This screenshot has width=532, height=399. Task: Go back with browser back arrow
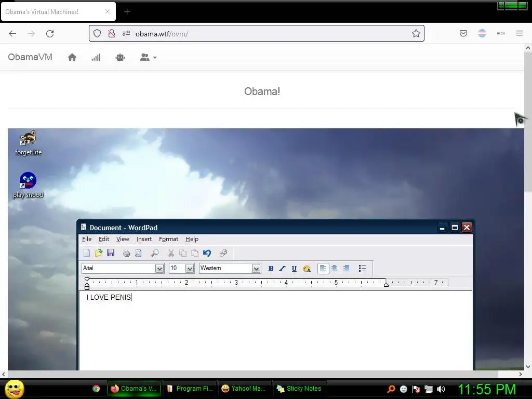12,34
